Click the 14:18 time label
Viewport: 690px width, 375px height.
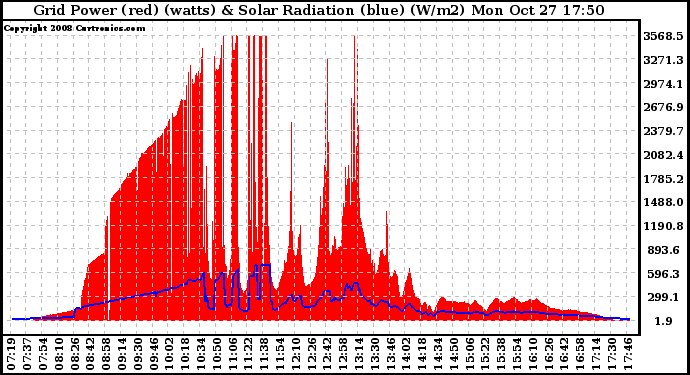coord(422,354)
